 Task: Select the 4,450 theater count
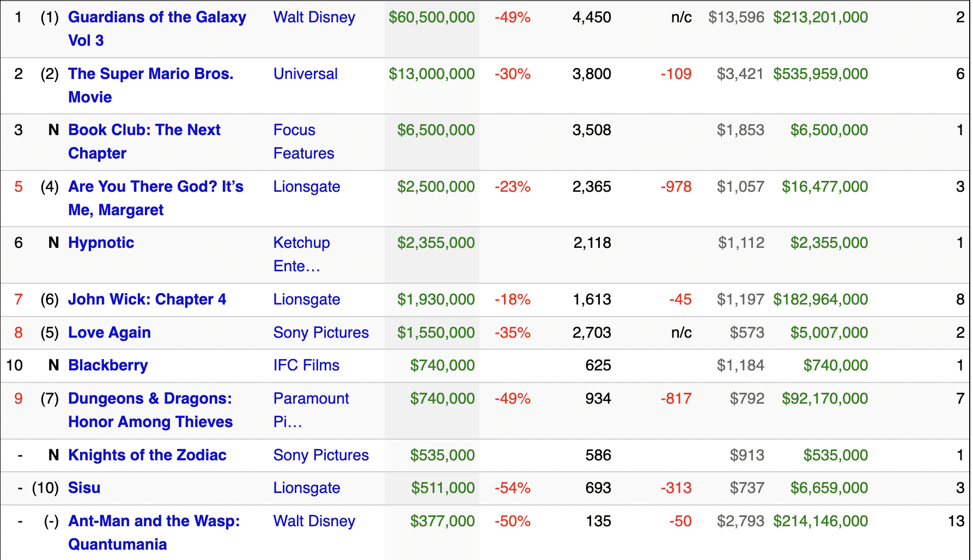[592, 17]
